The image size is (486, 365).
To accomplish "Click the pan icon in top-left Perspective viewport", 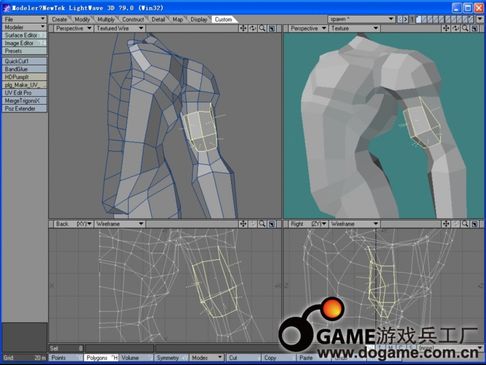I will [x=243, y=28].
